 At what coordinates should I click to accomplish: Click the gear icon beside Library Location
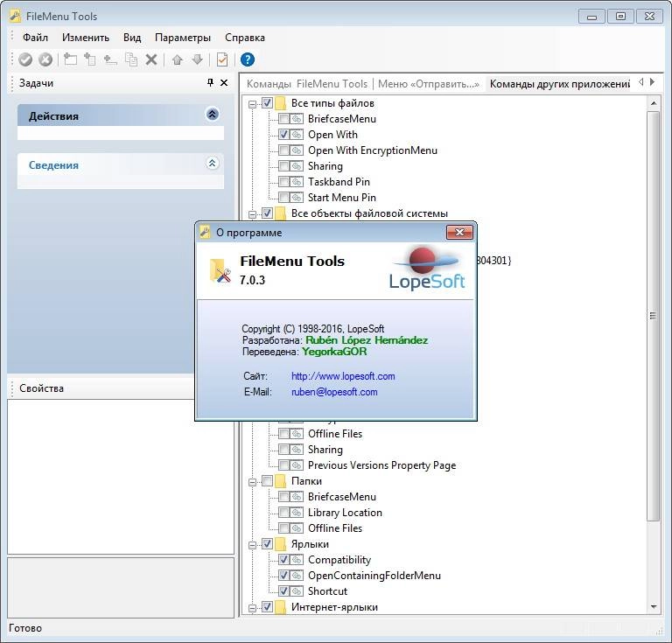coord(296,513)
